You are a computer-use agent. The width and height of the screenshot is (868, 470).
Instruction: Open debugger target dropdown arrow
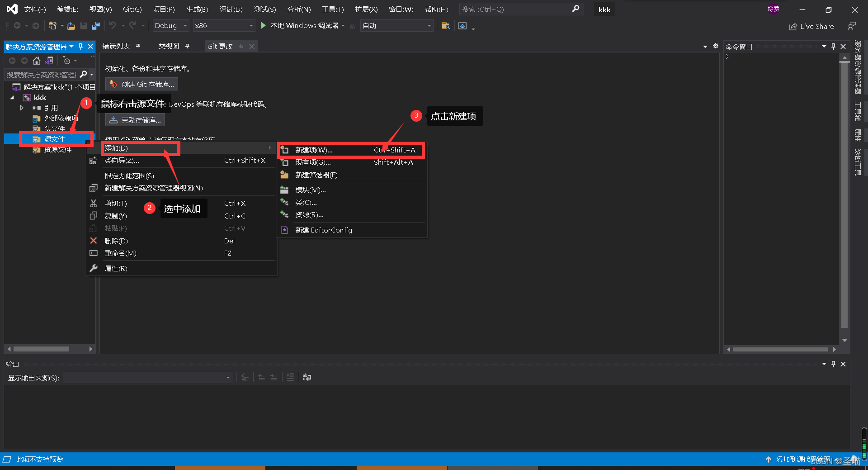pos(343,26)
